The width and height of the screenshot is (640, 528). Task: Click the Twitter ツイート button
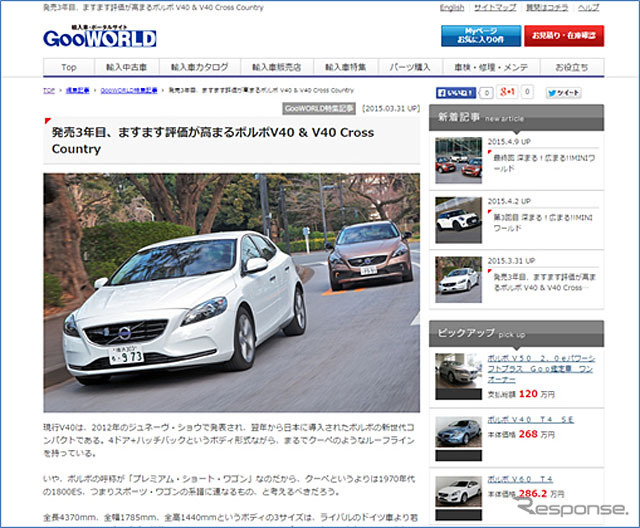[x=564, y=93]
